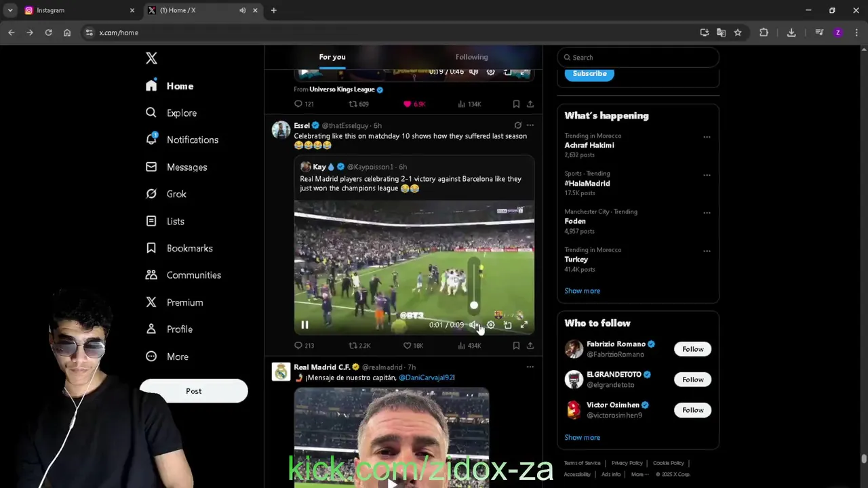Open Grok from the sidebar
Viewport: 868px width, 488px height.
pos(166,194)
